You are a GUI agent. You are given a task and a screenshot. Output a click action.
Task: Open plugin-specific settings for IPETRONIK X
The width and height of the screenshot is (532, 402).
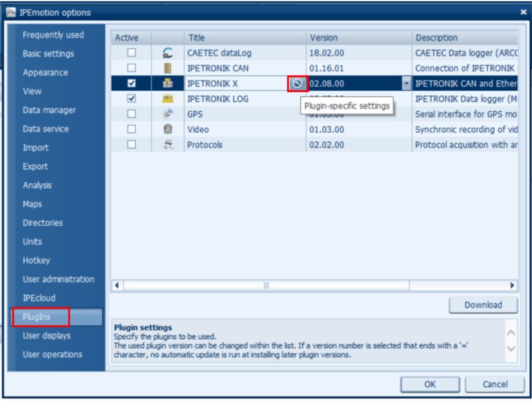(x=297, y=83)
